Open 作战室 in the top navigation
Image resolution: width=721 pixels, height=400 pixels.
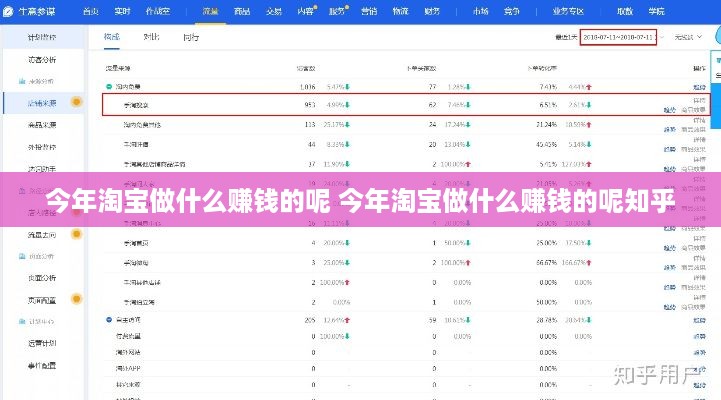tap(158, 11)
